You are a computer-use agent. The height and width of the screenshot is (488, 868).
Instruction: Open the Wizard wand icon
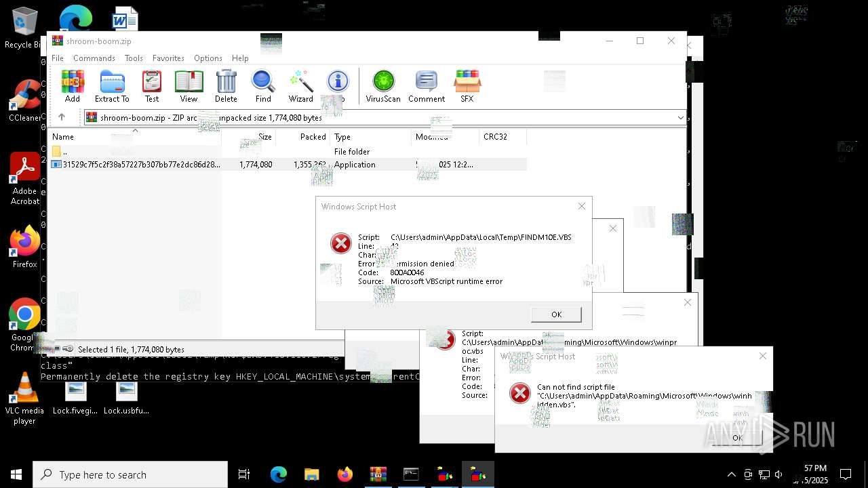300,86
